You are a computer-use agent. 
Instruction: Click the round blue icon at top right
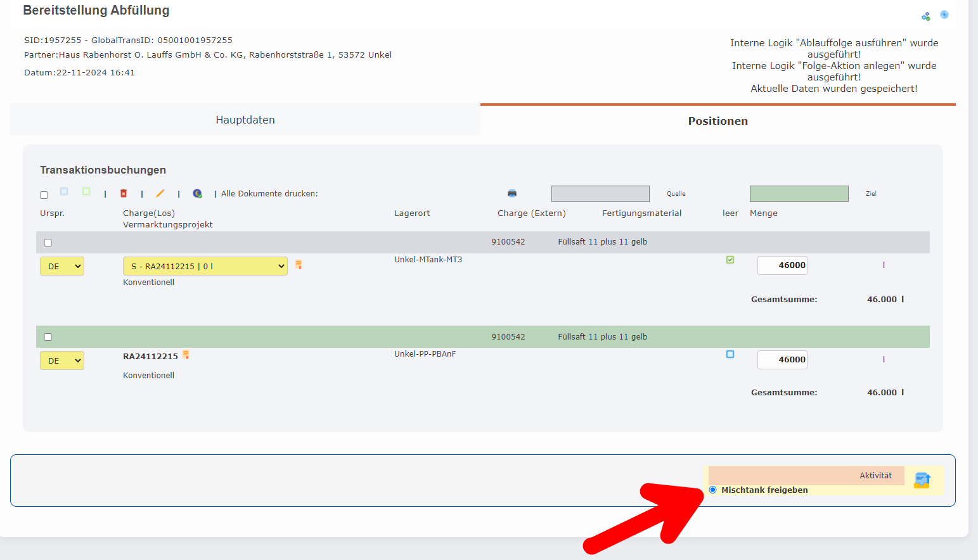pyautogui.click(x=944, y=15)
